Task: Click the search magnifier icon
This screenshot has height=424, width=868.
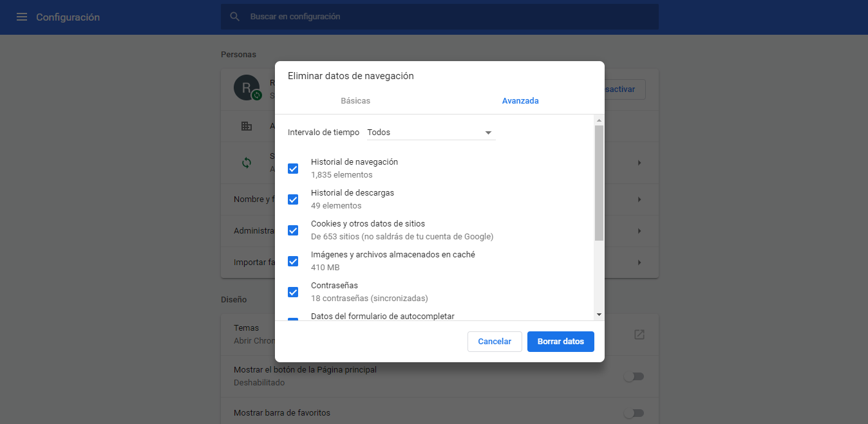Action: [235, 17]
